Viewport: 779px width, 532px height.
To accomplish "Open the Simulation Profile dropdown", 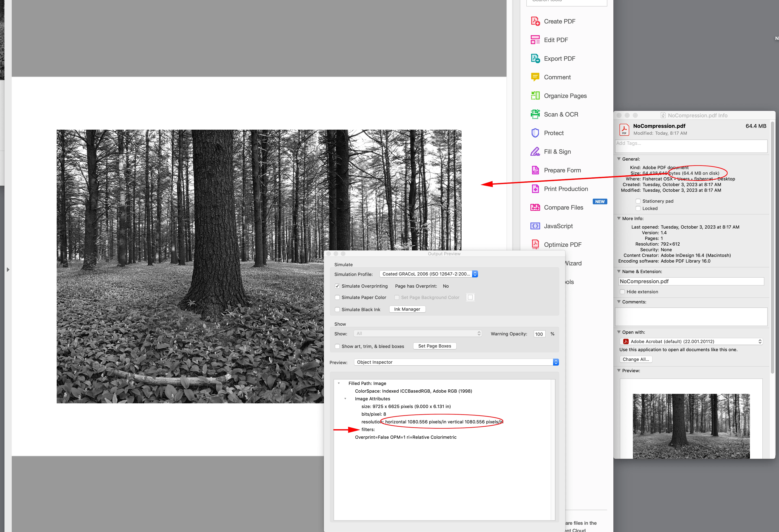I will point(428,274).
